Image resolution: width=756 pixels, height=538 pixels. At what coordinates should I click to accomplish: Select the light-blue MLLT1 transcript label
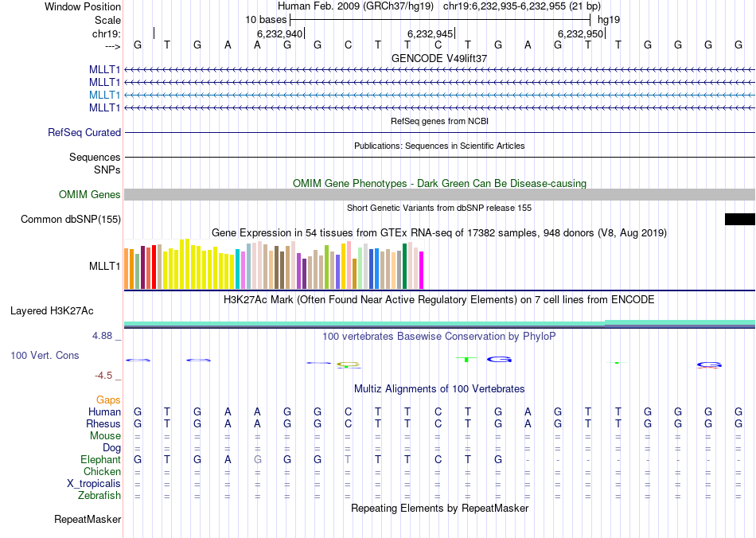[x=105, y=95]
